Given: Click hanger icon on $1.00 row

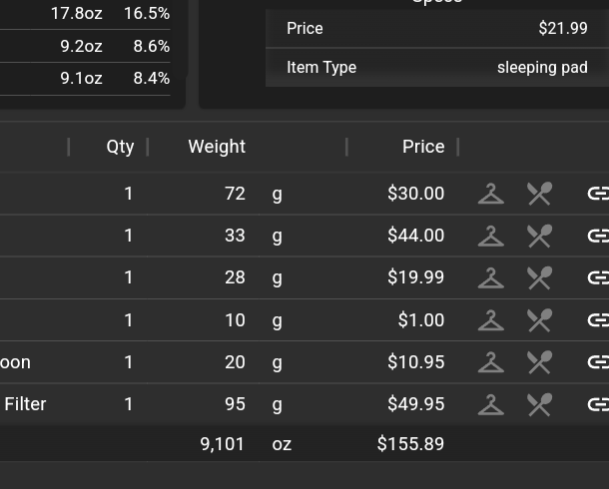Looking at the screenshot, I should coord(491,320).
